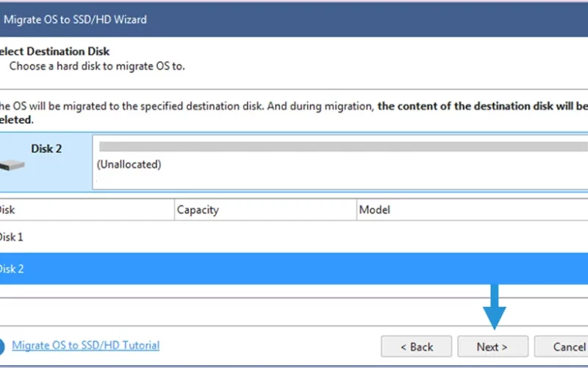Sort by the Model column header
This screenshot has height=368, width=588.
[472, 210]
